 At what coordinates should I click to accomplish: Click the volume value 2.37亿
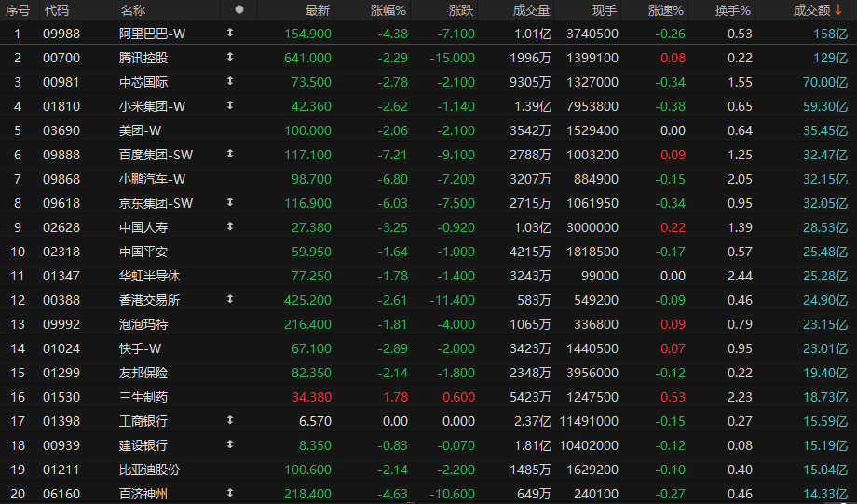point(532,420)
